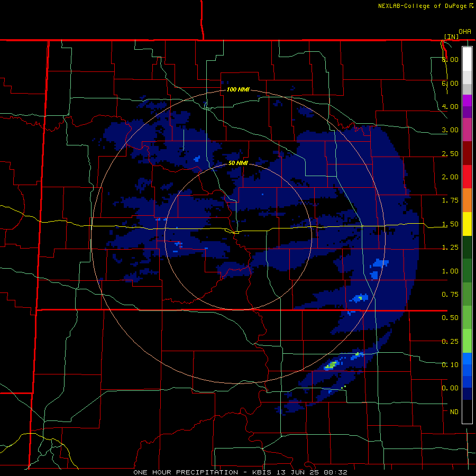Click the 4.00 legend value
Viewport: 476px width, 476px height.
click(x=450, y=106)
